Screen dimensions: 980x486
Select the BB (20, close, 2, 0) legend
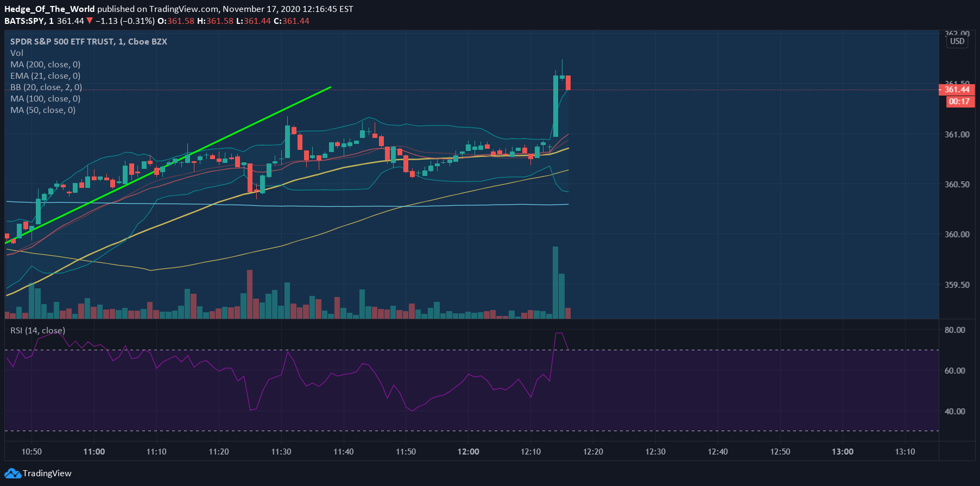coord(46,87)
